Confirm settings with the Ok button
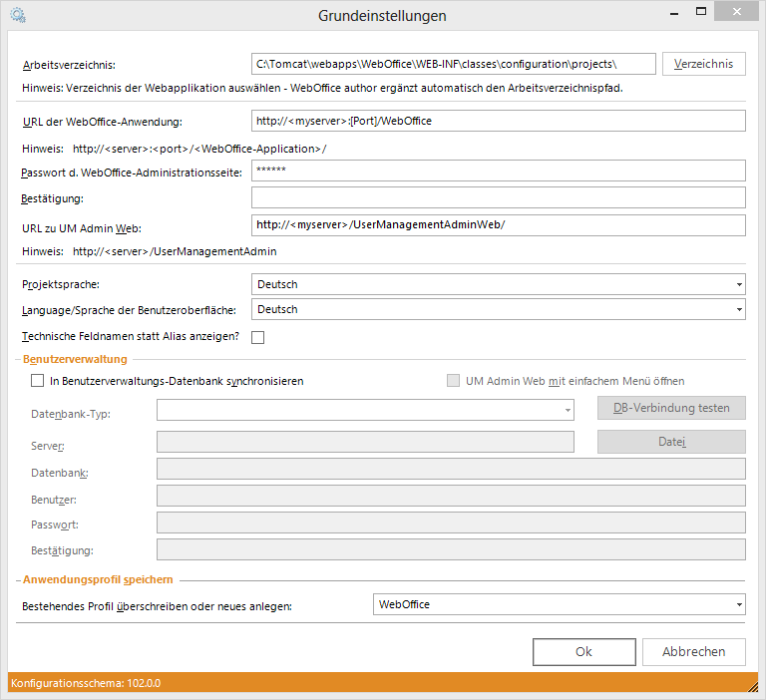The height and width of the screenshot is (700, 766). point(583,651)
